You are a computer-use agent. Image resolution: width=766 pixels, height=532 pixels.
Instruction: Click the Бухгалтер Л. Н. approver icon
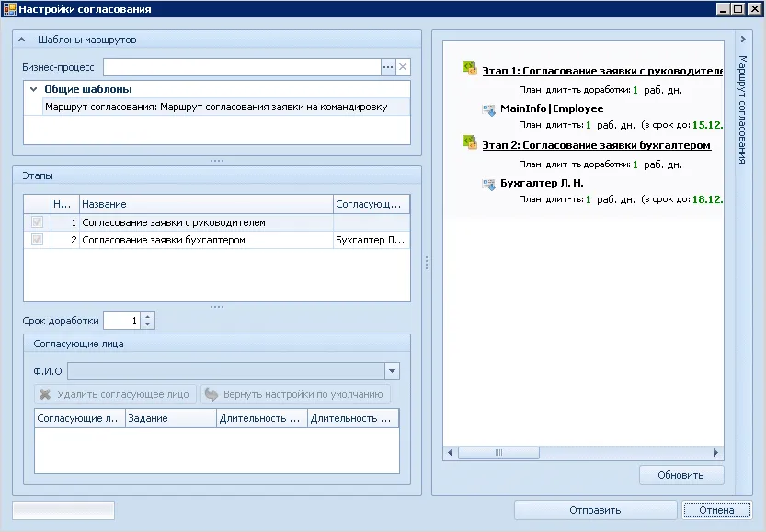click(489, 184)
